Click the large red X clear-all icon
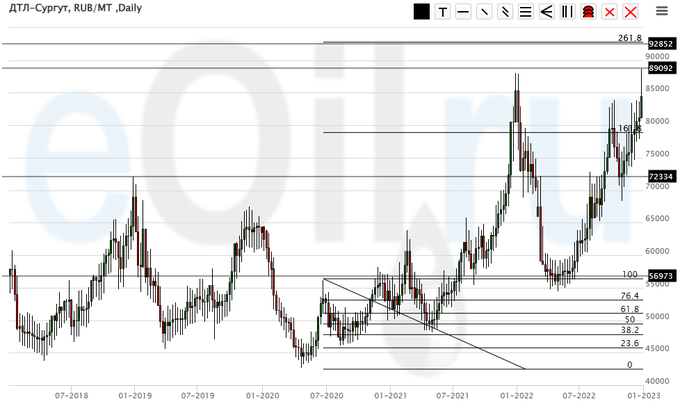 (630, 12)
